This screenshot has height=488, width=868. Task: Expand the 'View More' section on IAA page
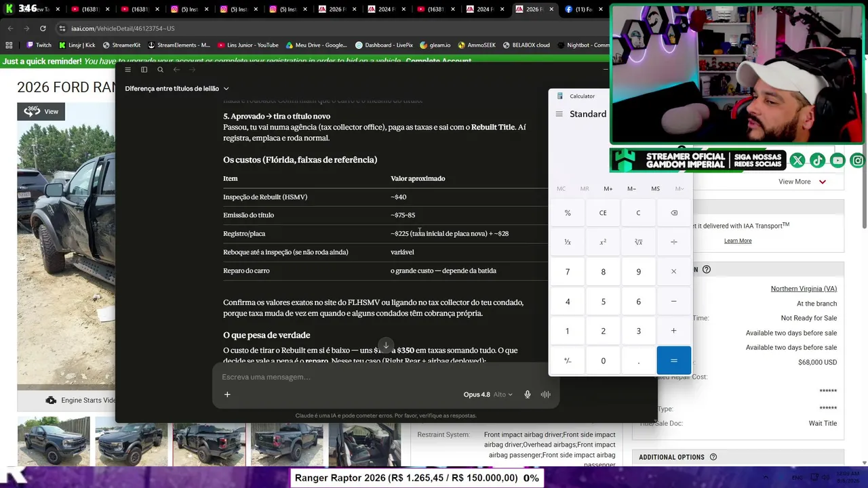coord(802,182)
